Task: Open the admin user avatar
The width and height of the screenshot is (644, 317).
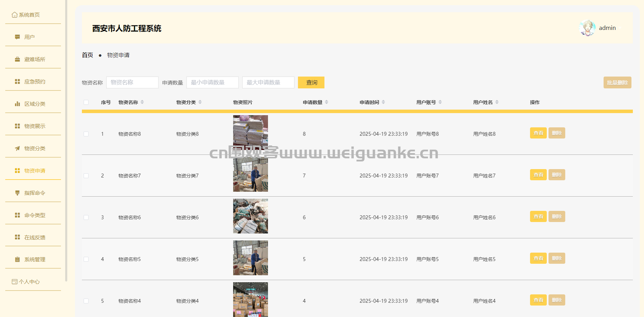Action: coord(587,28)
